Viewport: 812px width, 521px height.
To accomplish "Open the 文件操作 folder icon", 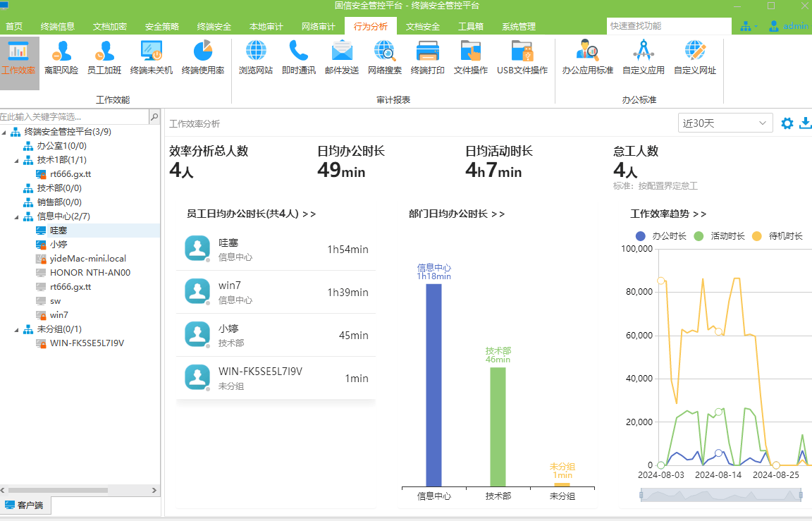I will [x=471, y=58].
